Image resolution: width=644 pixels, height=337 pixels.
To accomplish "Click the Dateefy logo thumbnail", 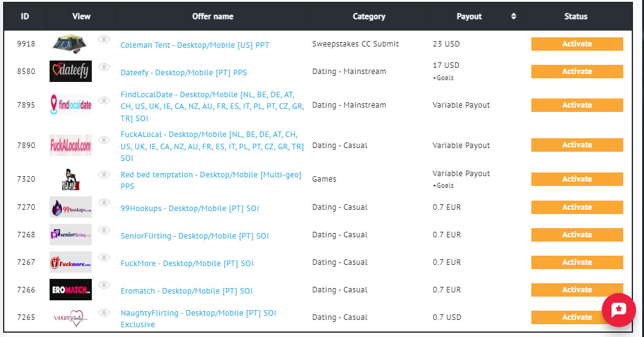I will 70,71.
